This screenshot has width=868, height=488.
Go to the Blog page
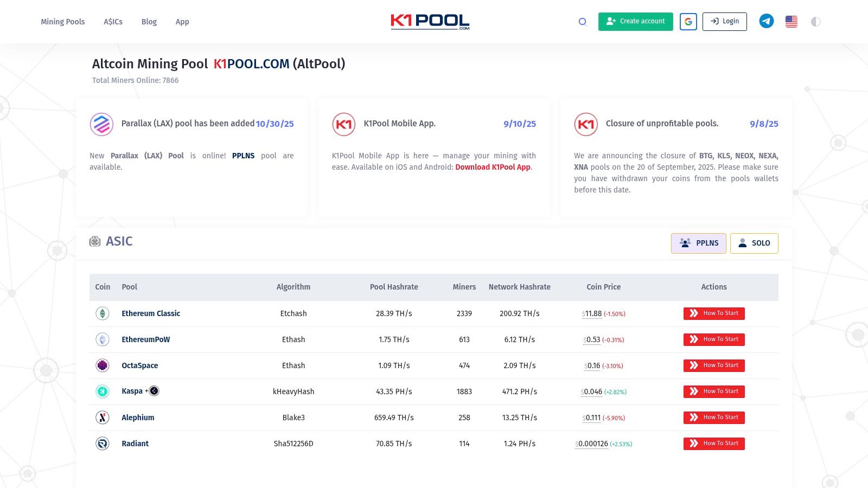click(149, 22)
